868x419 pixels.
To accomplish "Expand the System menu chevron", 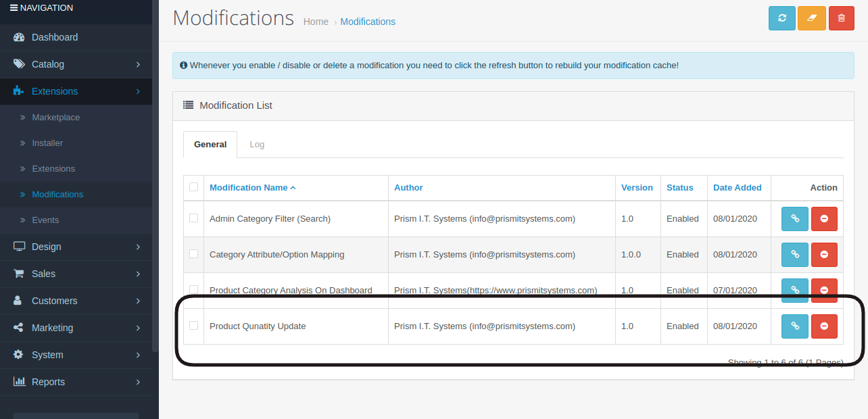I will [138, 355].
